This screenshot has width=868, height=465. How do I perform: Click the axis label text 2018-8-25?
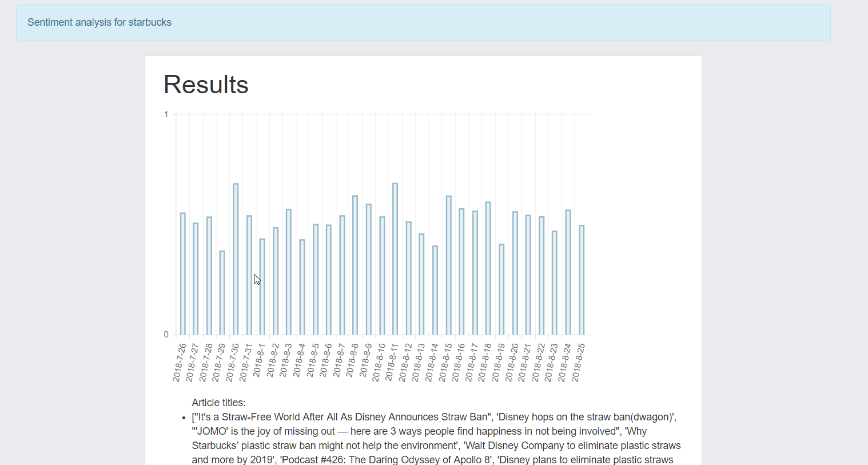tap(579, 363)
